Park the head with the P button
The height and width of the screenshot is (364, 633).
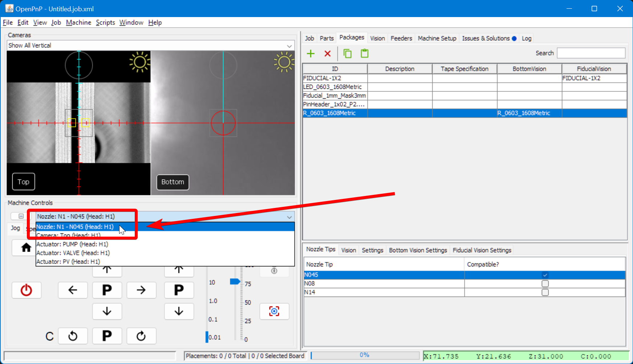[x=107, y=290]
